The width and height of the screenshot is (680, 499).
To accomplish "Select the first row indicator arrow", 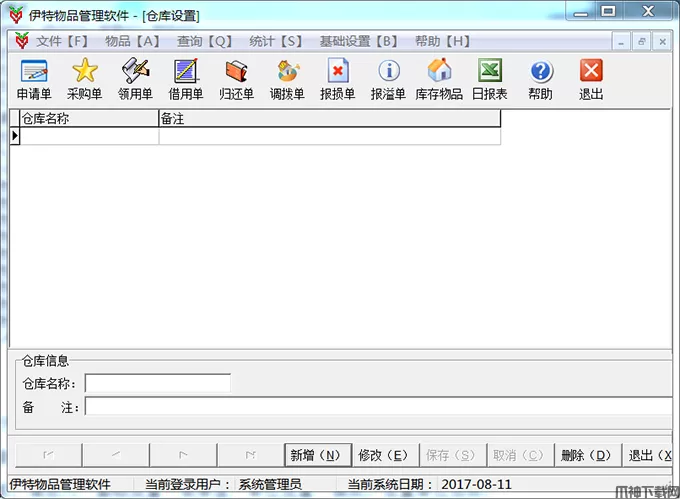I will pyautogui.click(x=15, y=136).
